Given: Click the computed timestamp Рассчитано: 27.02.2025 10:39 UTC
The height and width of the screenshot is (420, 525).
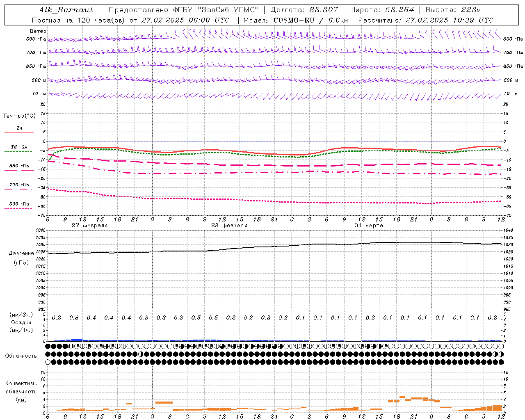Looking at the screenshot, I should point(426,20).
